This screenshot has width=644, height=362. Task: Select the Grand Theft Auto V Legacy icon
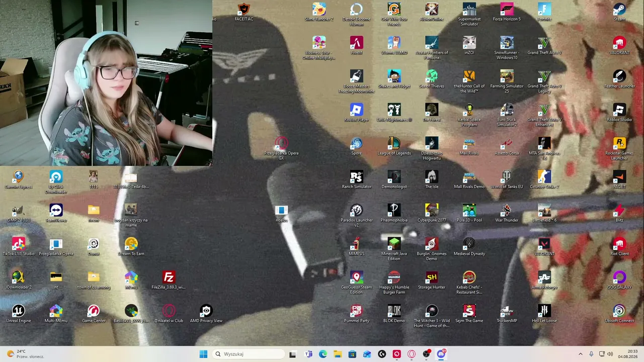point(544,81)
